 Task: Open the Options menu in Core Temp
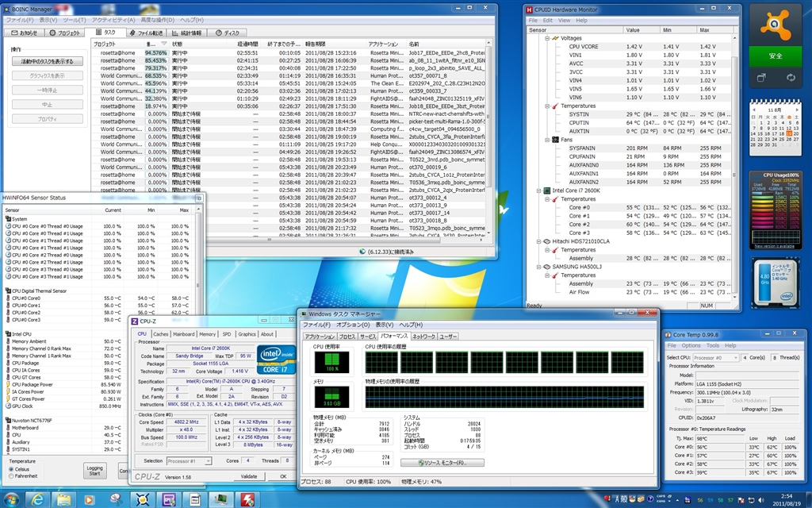(x=691, y=345)
